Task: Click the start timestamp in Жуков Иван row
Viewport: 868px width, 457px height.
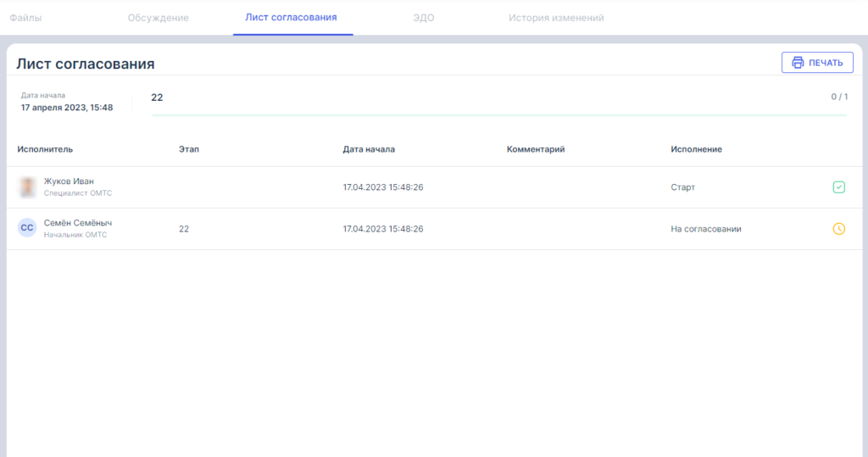Action: click(383, 187)
